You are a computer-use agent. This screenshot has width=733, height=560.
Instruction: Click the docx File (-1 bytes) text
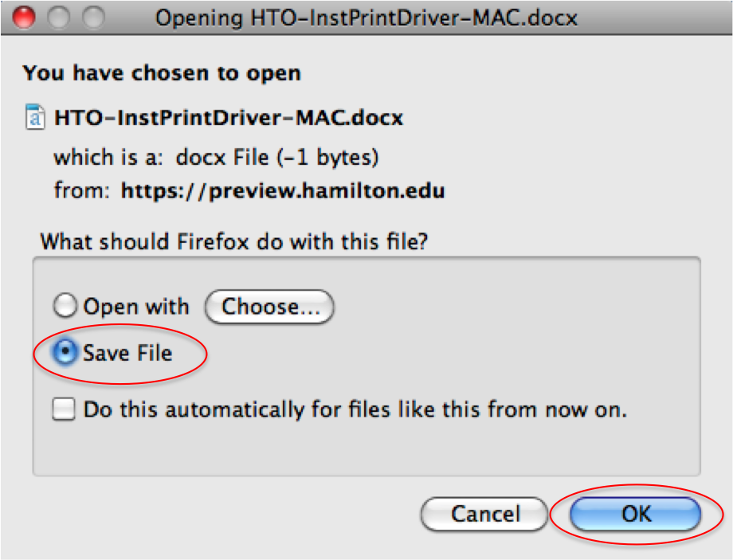(x=276, y=157)
